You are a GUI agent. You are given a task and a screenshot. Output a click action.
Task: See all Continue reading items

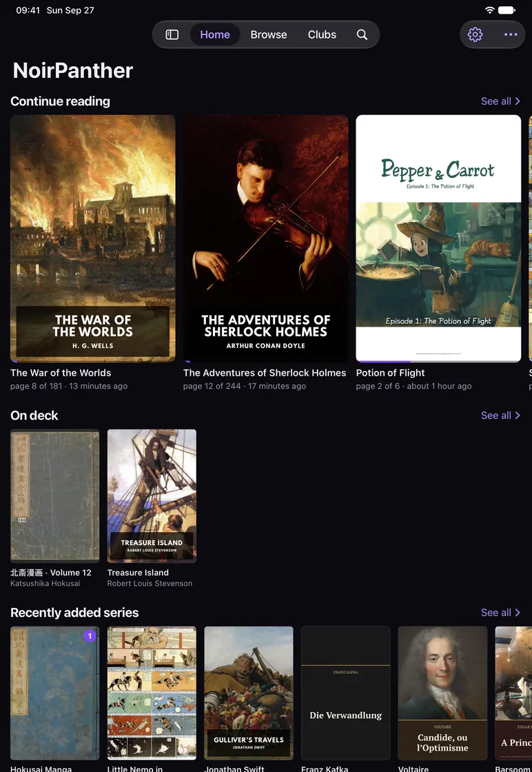500,101
